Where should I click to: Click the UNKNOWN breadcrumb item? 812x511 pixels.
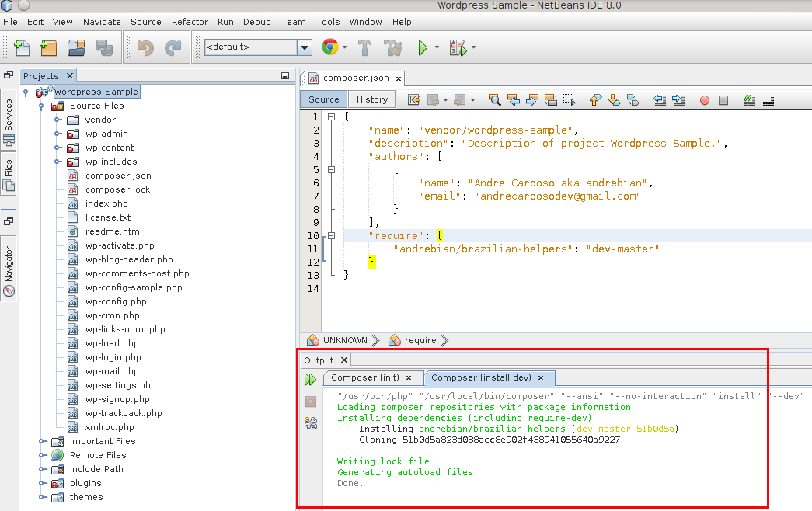[x=345, y=340]
